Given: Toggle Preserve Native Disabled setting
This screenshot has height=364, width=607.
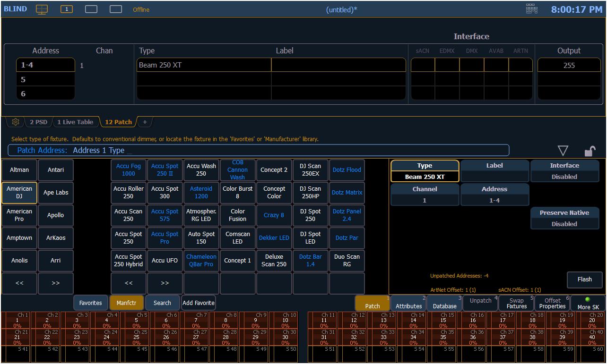Looking at the screenshot, I should coord(564,218).
